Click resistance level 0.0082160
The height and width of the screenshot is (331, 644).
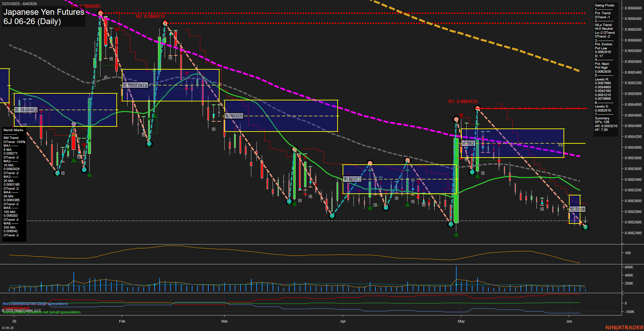603,91
